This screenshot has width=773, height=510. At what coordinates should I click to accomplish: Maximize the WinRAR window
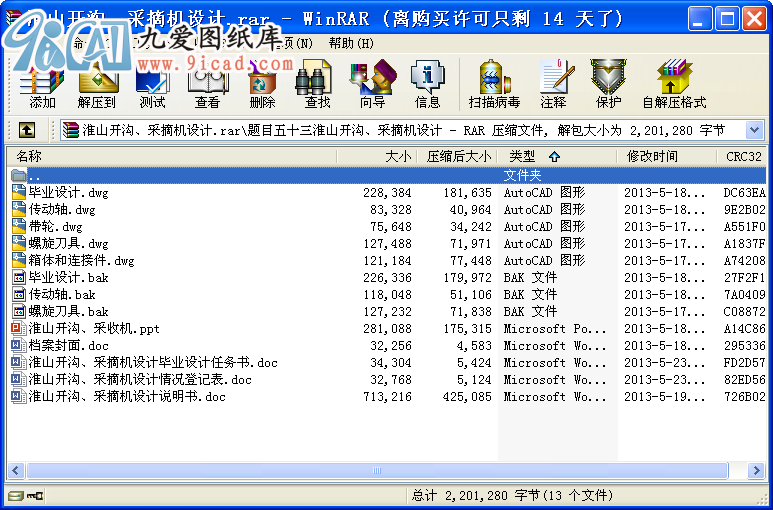(727, 19)
